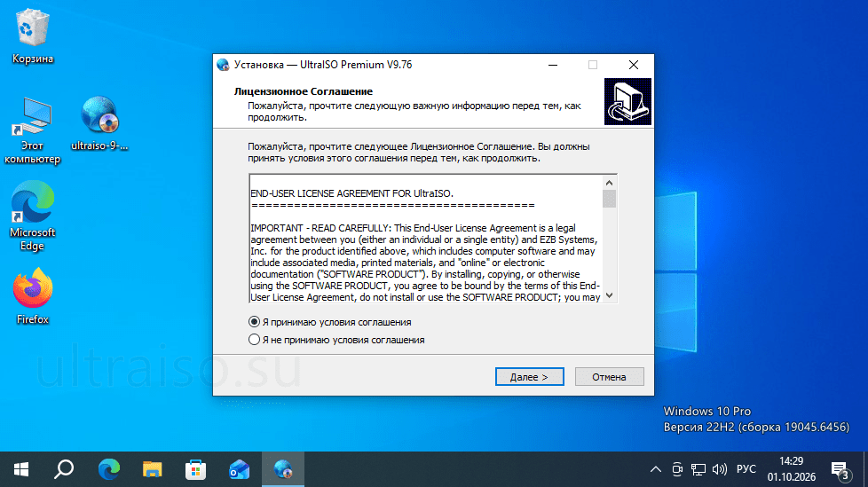The image size is (868, 487).
Task: Click the UltraISO setup taskbar icon
Action: [283, 469]
